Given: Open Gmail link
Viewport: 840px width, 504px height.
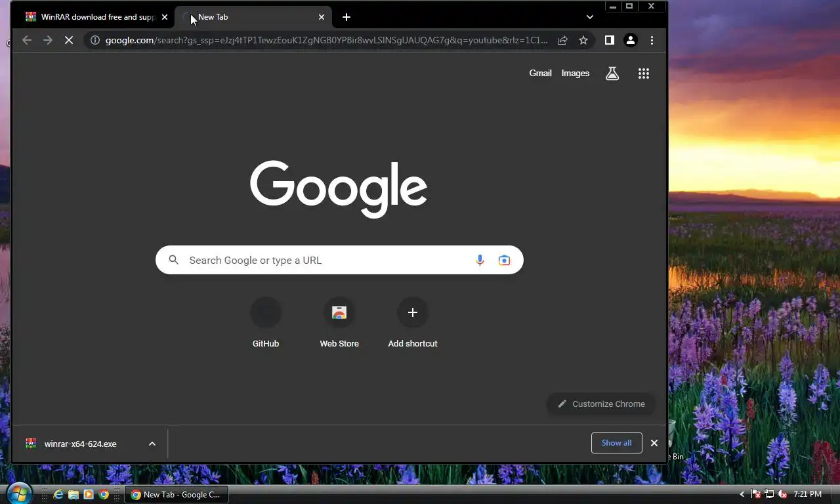Looking at the screenshot, I should tap(540, 73).
